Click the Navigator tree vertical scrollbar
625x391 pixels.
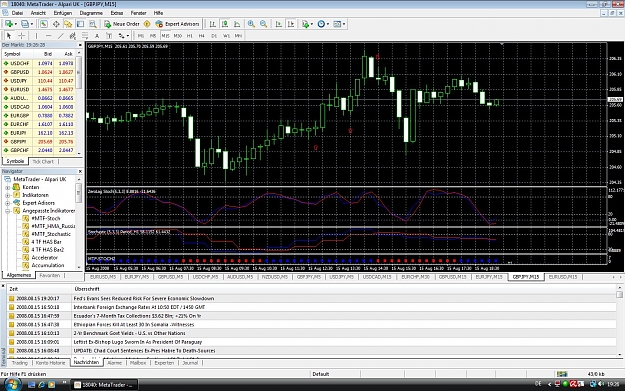click(x=79, y=223)
